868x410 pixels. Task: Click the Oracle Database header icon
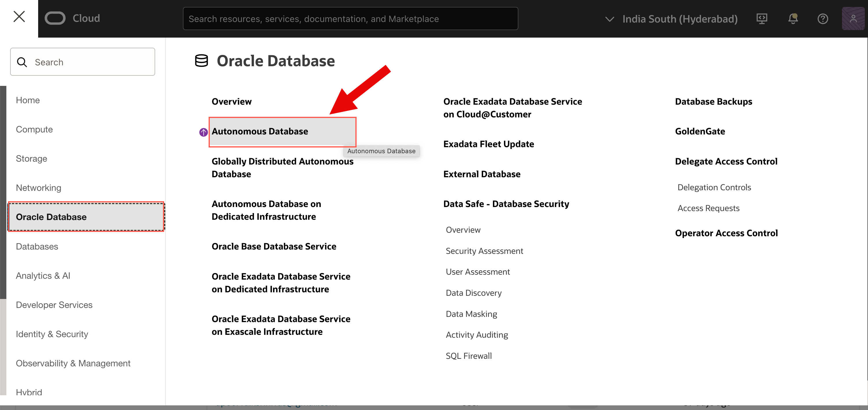pyautogui.click(x=201, y=61)
